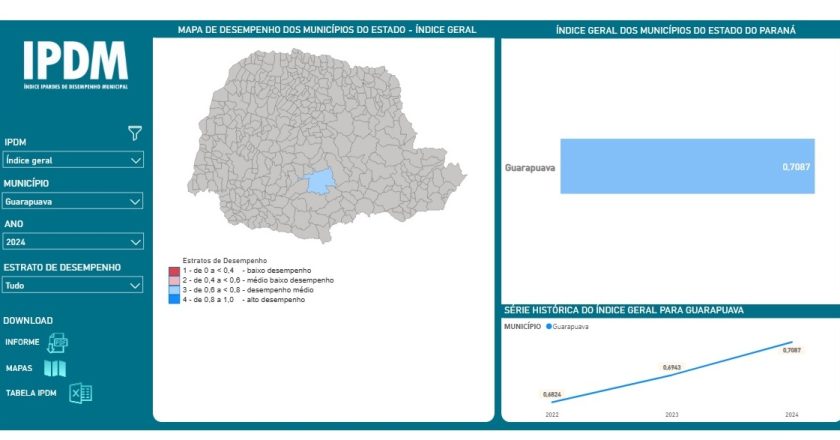Click the DOWNLOAD section heading
Screen dimensions: 840x440
coord(28,320)
